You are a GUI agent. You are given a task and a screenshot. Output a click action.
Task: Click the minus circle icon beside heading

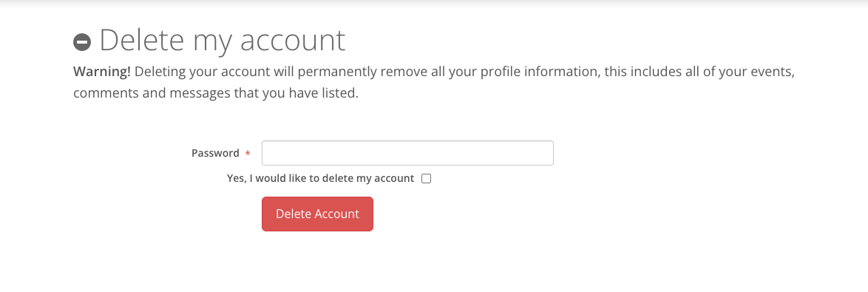(x=82, y=42)
